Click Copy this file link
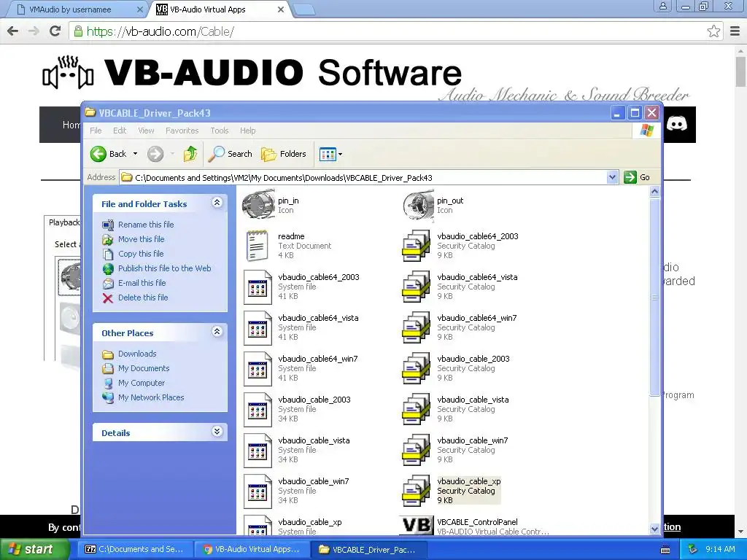747x560 pixels. point(141,254)
